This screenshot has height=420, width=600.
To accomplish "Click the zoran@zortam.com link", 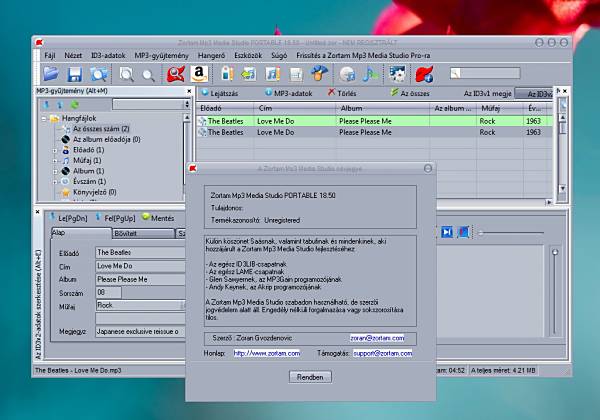I will point(377,338).
